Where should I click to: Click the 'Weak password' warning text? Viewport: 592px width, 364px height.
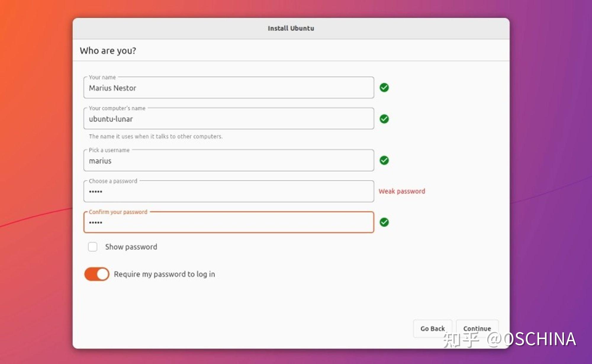(x=402, y=191)
